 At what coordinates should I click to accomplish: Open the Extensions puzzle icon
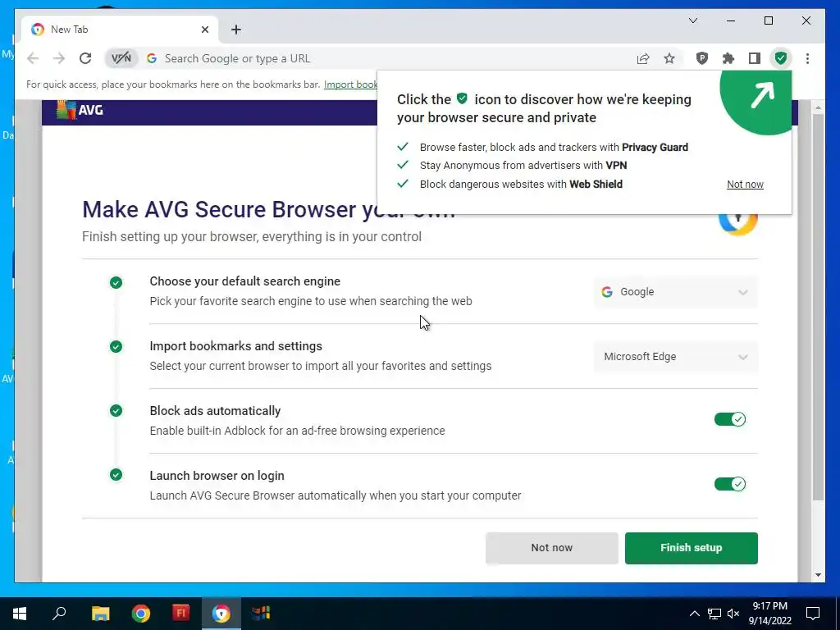(x=728, y=58)
